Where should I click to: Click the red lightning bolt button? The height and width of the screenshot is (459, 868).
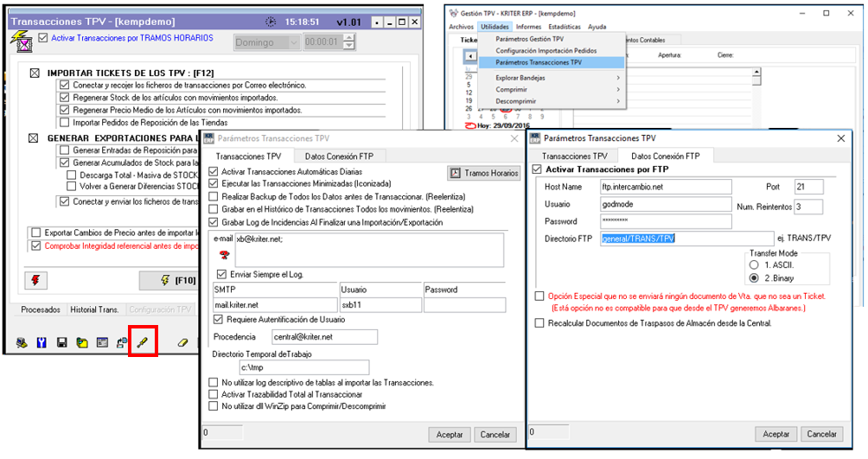(36, 280)
